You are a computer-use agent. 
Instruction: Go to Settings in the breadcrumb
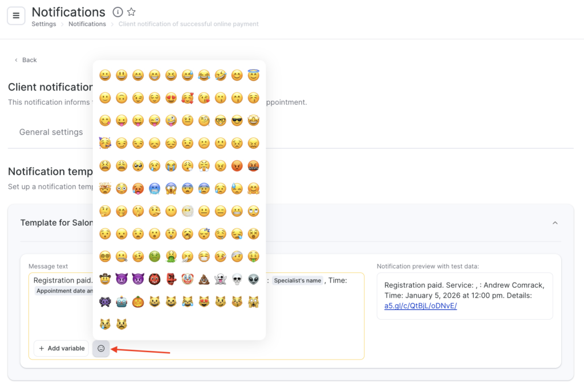coord(44,24)
